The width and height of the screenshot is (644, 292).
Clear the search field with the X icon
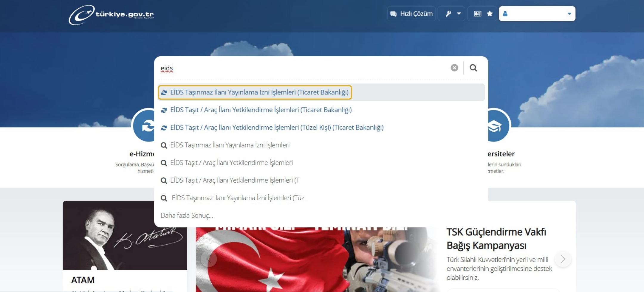pos(454,68)
